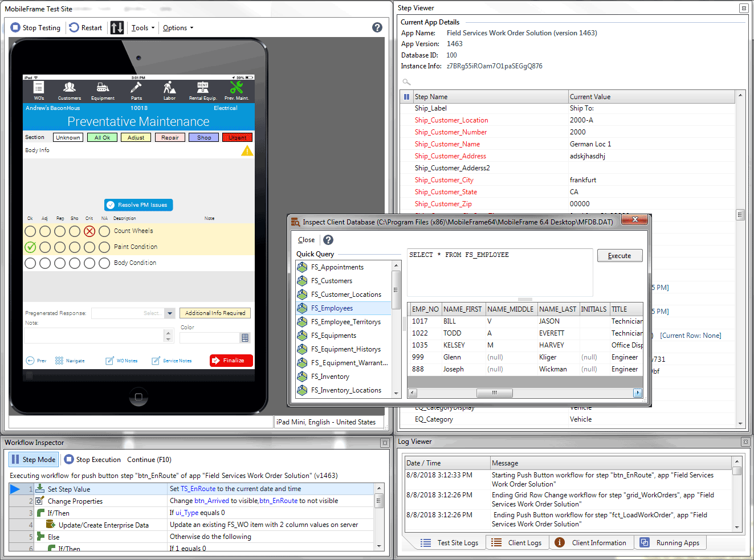Expand the Pregenerated Response select dropdown

169,313
